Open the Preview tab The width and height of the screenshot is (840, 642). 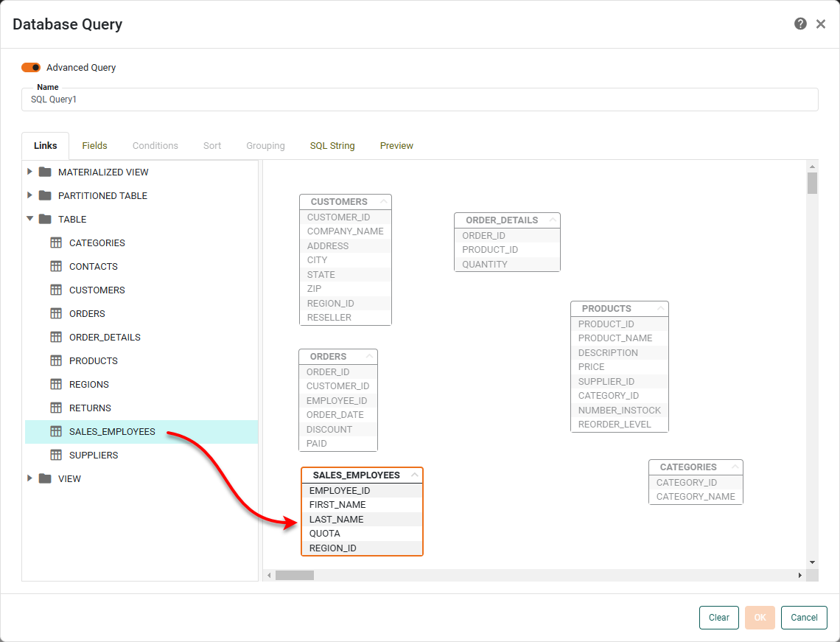pyautogui.click(x=396, y=145)
